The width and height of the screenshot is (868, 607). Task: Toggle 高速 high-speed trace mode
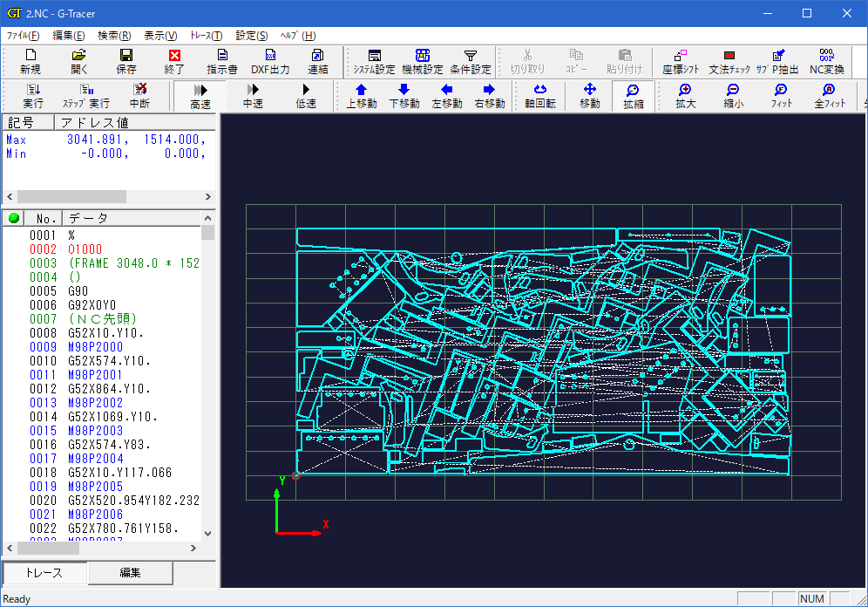[x=200, y=96]
